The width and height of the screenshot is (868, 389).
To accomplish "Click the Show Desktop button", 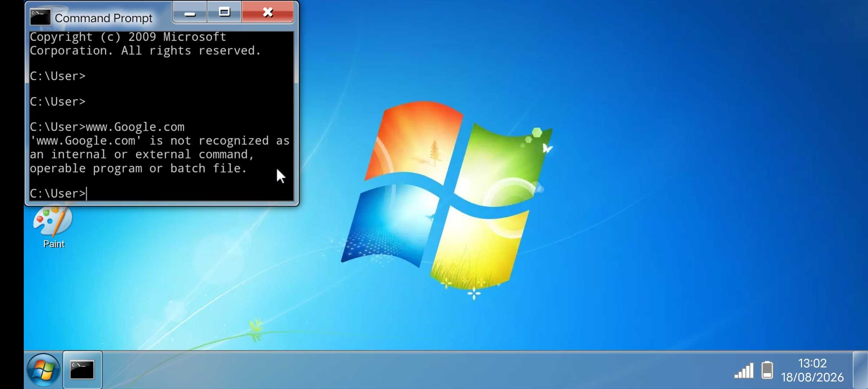I will [860, 370].
